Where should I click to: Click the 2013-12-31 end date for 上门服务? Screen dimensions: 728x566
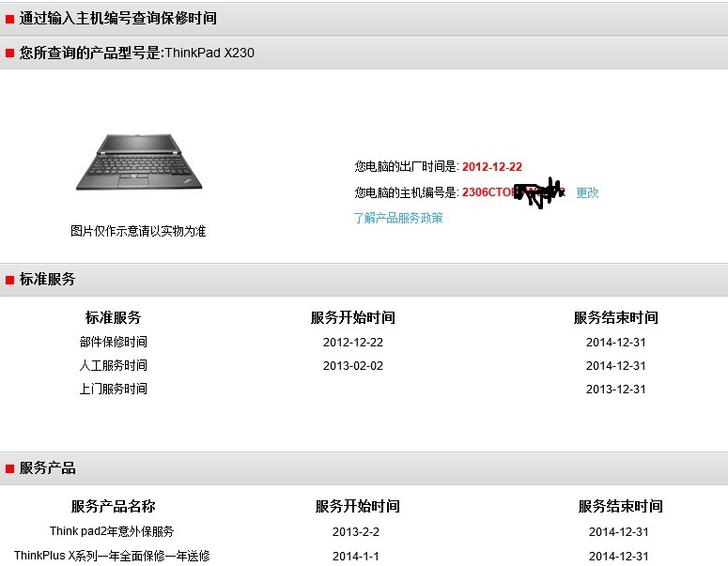615,390
